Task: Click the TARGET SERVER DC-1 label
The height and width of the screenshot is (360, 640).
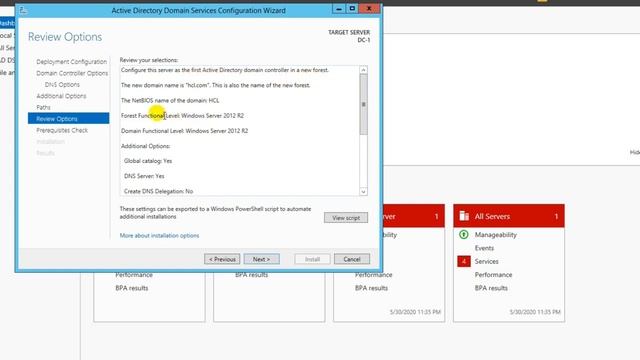Action: click(349, 36)
